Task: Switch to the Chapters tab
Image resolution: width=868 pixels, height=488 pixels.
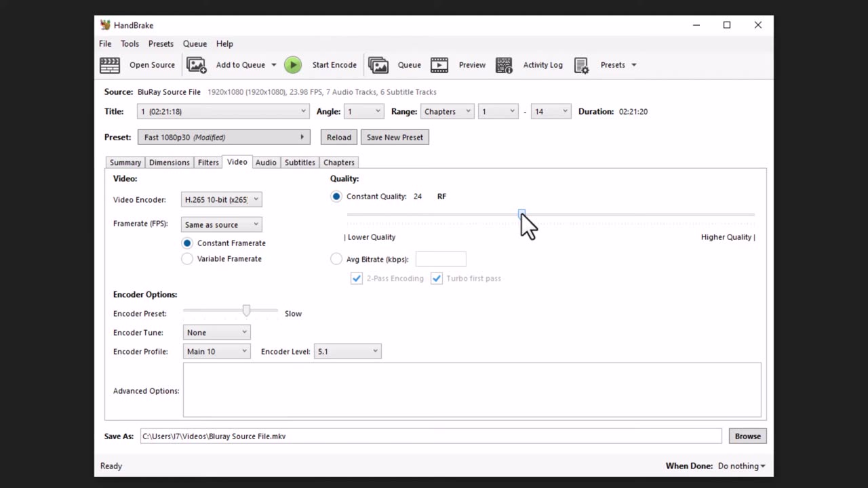Action: (339, 163)
